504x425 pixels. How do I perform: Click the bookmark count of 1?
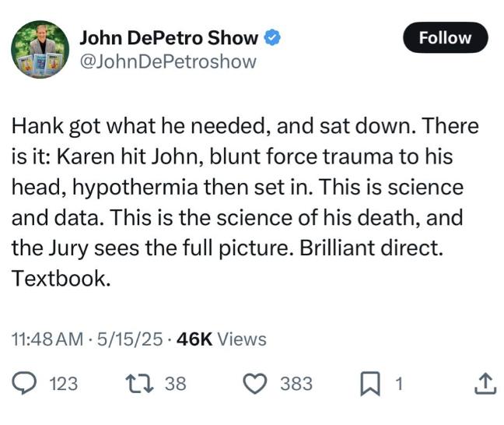399,383
